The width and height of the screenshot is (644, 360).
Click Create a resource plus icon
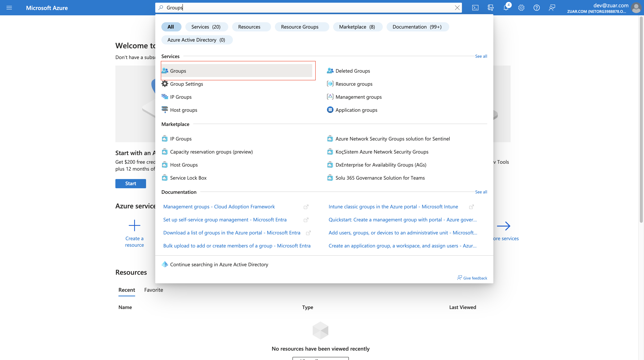[x=135, y=225]
